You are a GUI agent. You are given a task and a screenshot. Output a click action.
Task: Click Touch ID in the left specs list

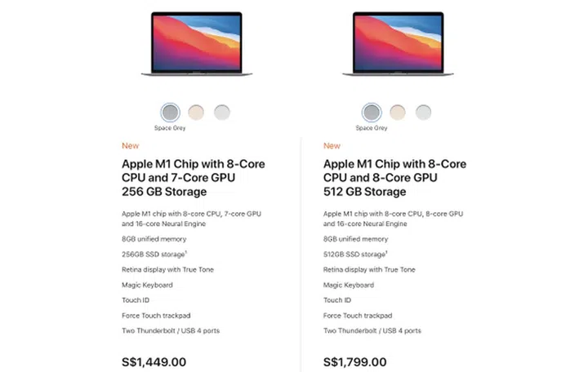pyautogui.click(x=136, y=300)
